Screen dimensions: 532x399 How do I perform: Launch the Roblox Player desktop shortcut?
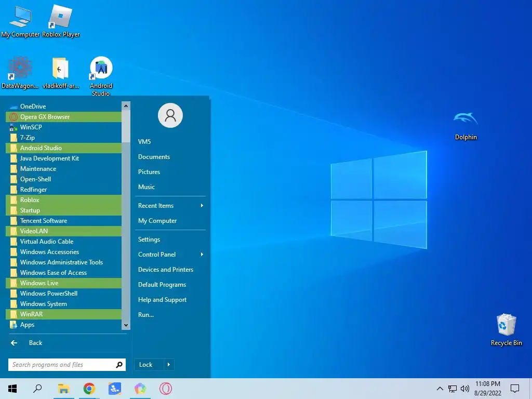(x=61, y=21)
